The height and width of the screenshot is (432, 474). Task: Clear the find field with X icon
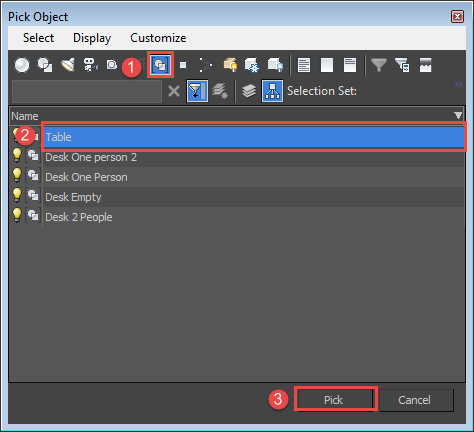[x=174, y=91]
